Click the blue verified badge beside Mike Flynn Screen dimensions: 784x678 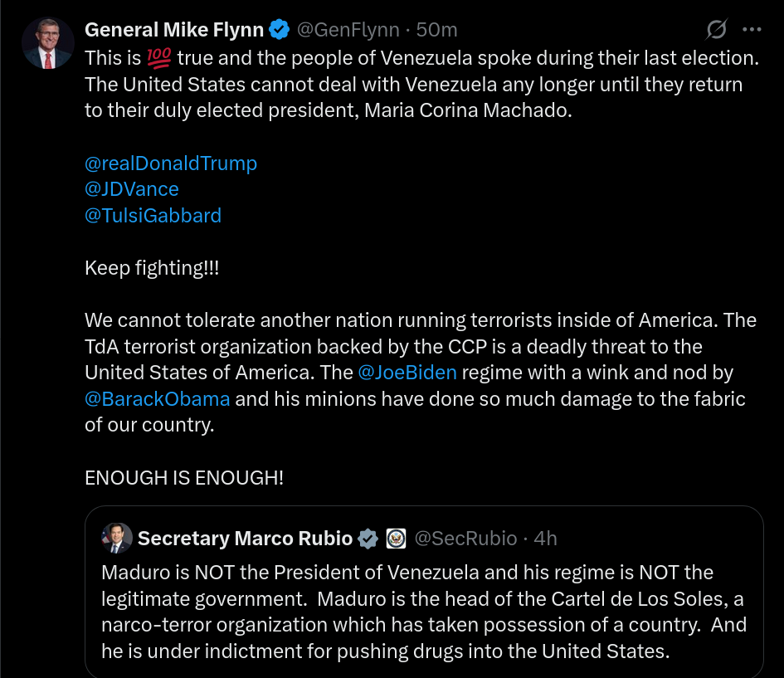[x=279, y=30]
